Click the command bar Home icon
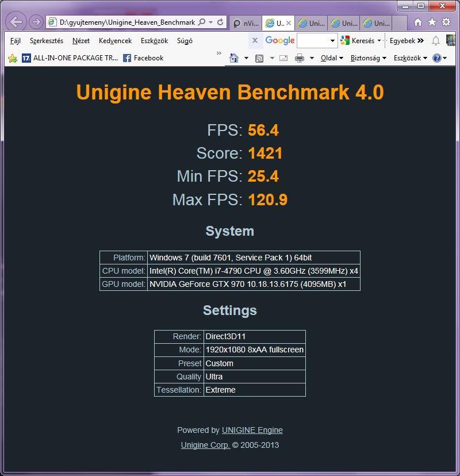This screenshot has height=476, width=460. [234, 58]
